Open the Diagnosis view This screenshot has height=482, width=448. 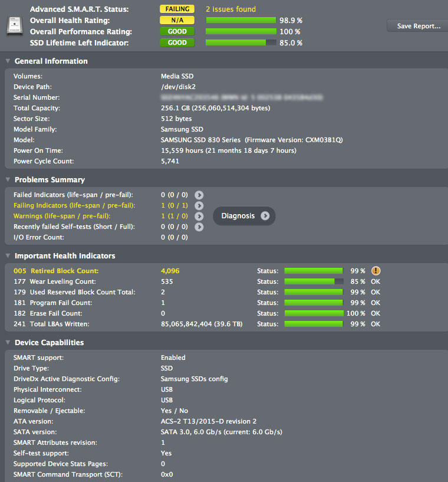244,216
